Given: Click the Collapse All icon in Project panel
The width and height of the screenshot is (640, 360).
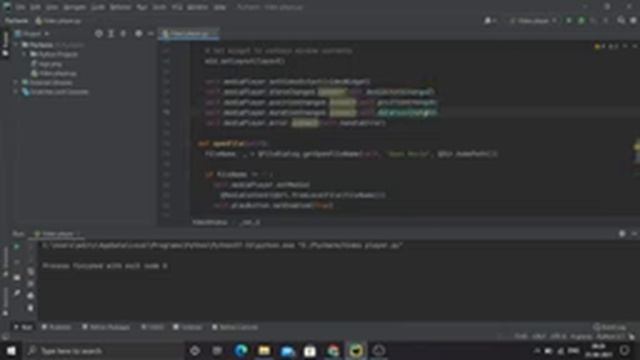Looking at the screenshot, I should coord(123,34).
